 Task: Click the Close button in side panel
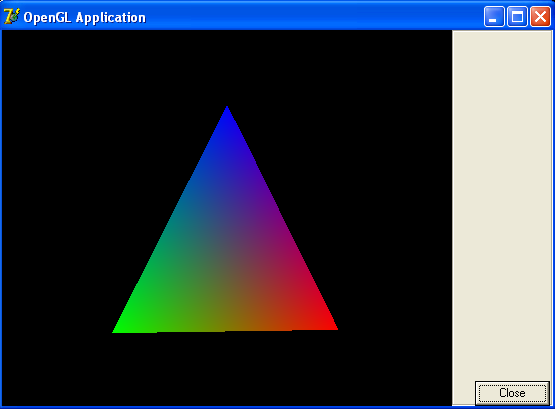pyautogui.click(x=512, y=393)
